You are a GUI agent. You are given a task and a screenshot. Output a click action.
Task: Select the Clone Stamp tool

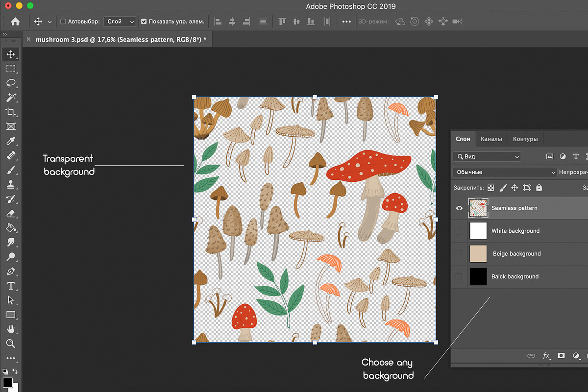click(11, 184)
